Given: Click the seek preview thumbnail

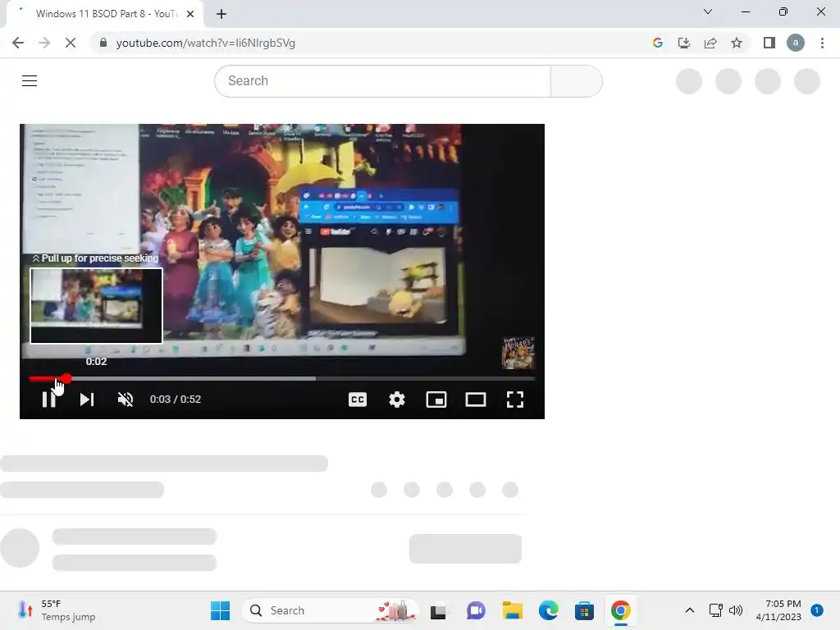Looking at the screenshot, I should [97, 305].
